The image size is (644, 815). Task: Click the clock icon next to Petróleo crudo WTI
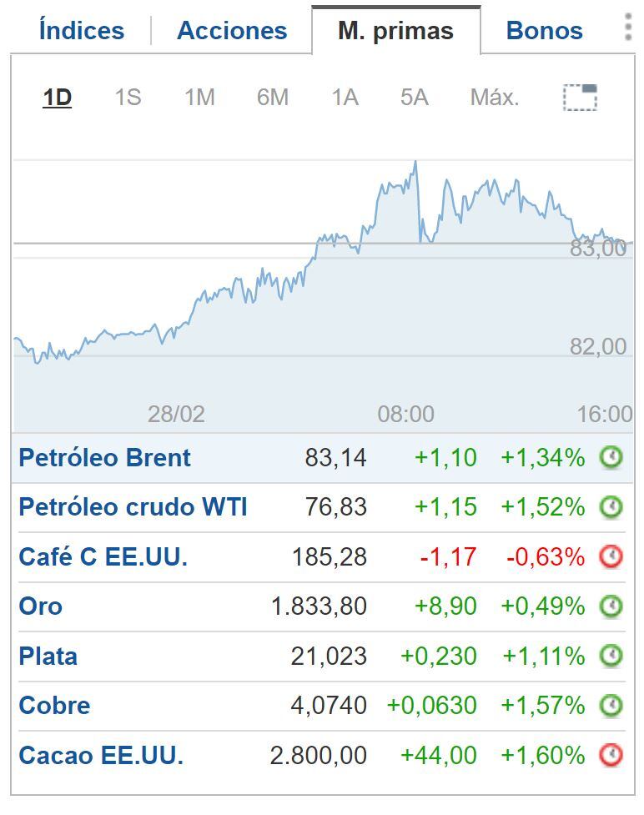pos(610,507)
